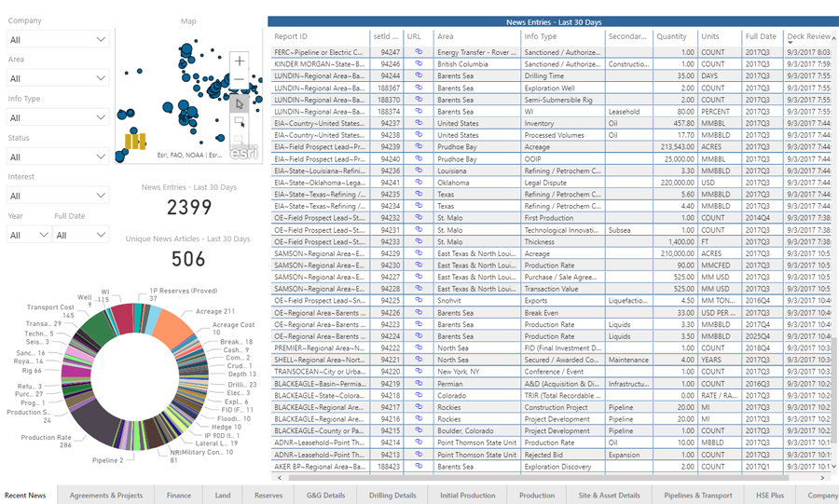Open URL link for setId 94244
Screen dimensions: 839x504
pos(419,75)
